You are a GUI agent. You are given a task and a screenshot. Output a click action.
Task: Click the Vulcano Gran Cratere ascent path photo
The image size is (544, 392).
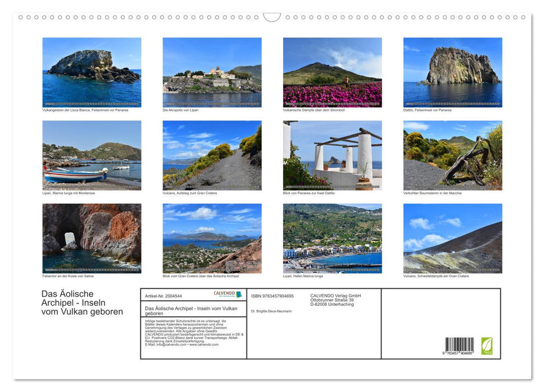pyautogui.click(x=212, y=155)
